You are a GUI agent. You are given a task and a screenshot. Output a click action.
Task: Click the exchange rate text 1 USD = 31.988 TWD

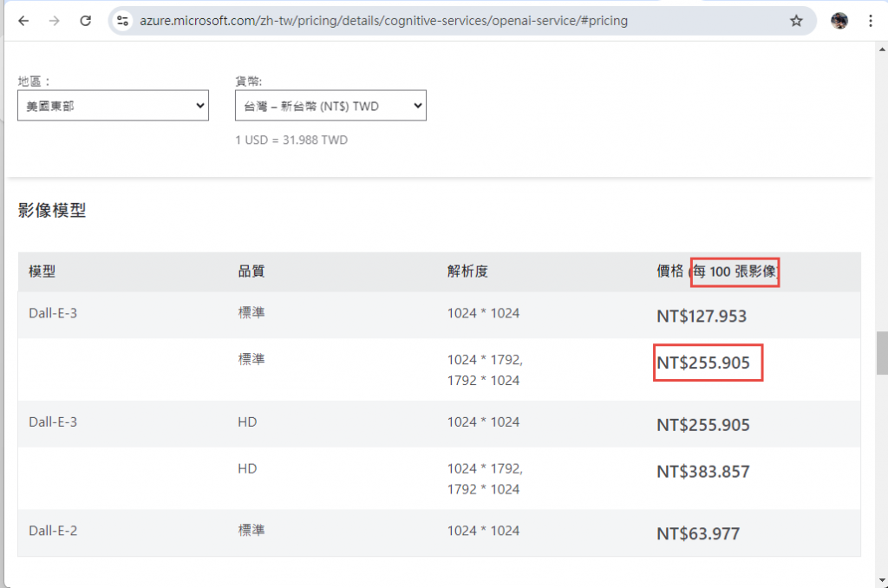(291, 140)
